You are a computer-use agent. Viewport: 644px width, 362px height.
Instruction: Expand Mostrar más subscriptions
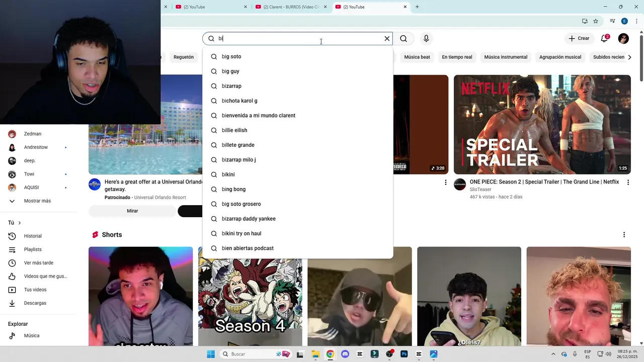38,201
